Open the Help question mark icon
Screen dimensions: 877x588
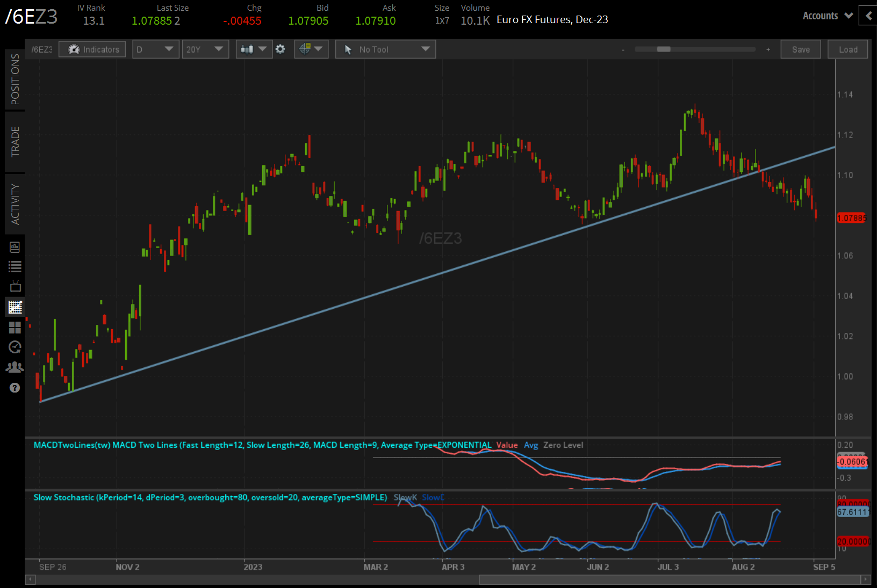coord(15,388)
